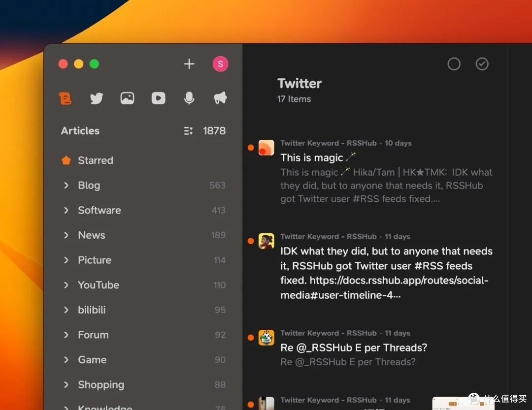Expand the YouTube folder chevron
Viewport: 532px width, 410px height.
(x=66, y=285)
